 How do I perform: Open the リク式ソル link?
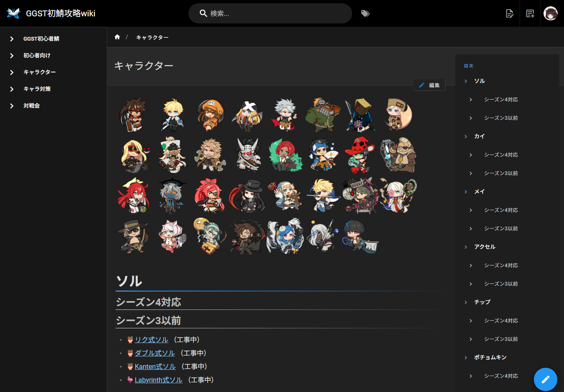(x=151, y=340)
